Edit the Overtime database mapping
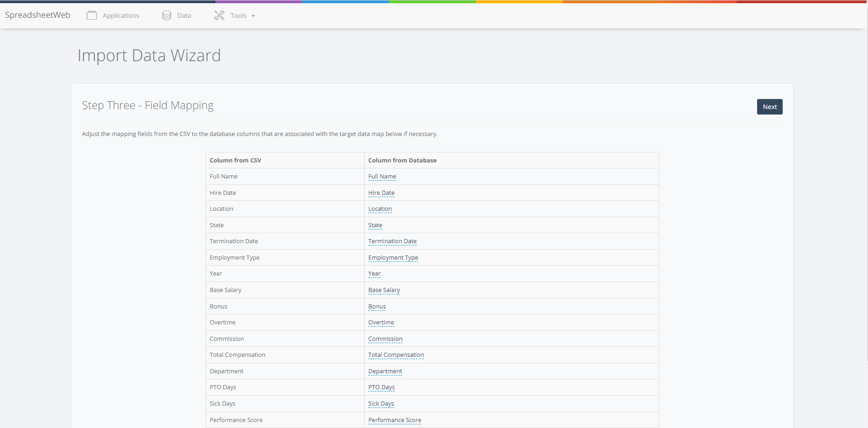868x428 pixels. (381, 323)
